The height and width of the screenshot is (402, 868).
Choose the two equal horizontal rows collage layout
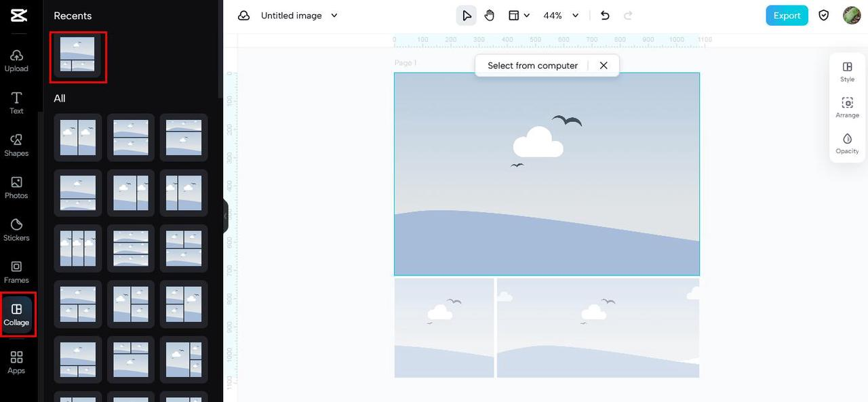(131, 137)
